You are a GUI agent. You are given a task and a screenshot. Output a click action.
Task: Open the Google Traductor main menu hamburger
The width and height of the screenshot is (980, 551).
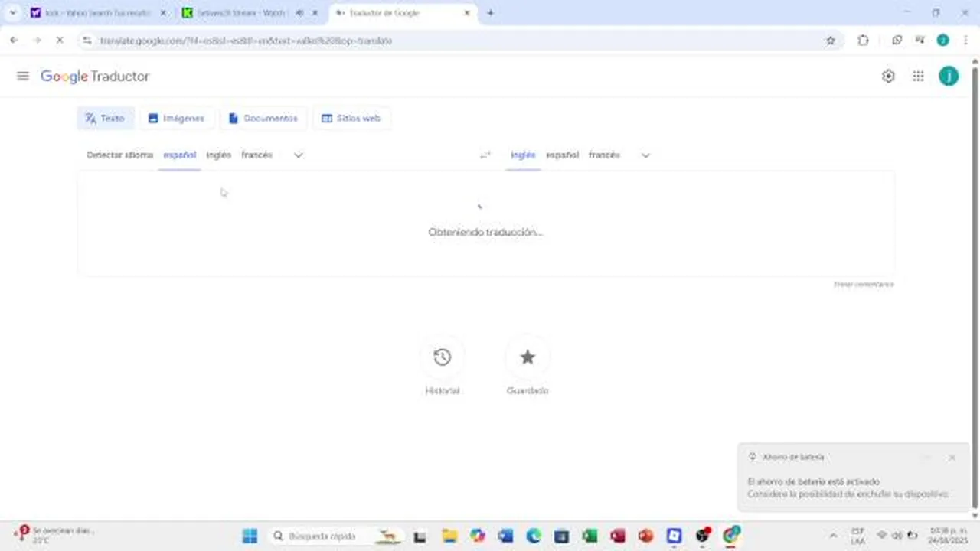pyautogui.click(x=23, y=76)
